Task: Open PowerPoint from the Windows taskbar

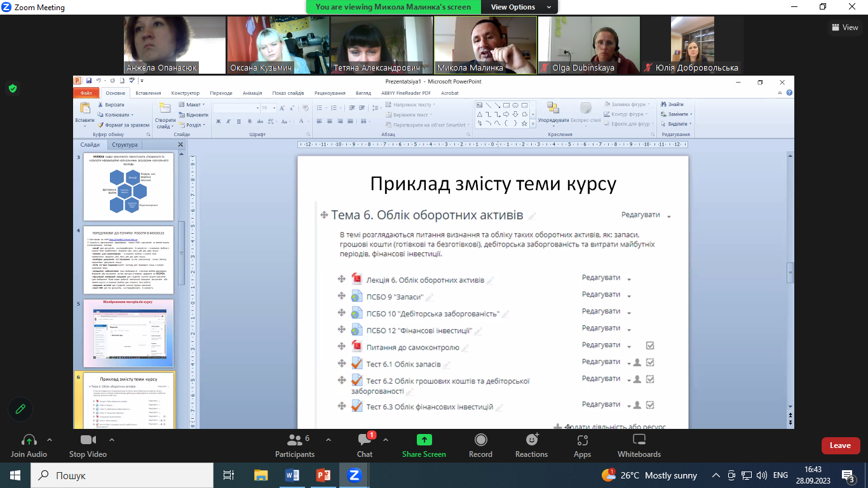Action: (323, 475)
